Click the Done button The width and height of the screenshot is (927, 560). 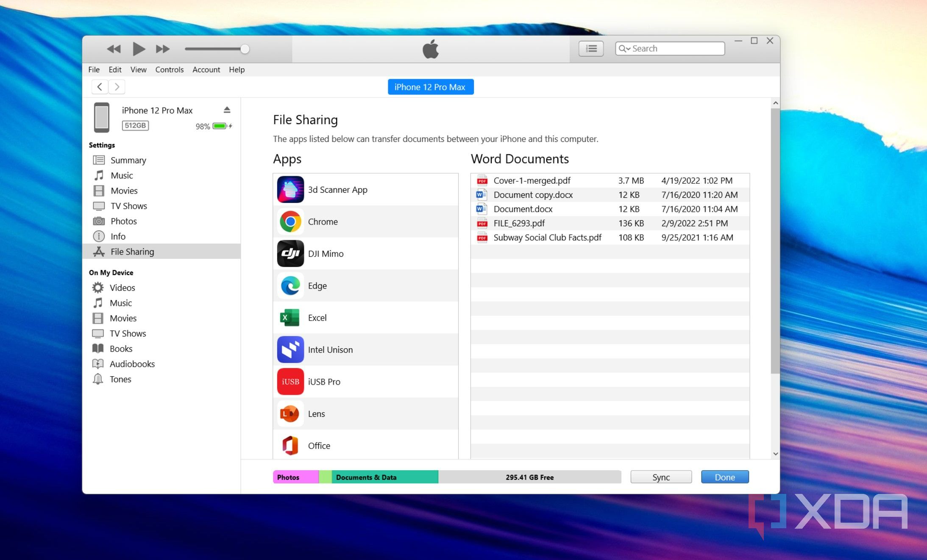point(724,477)
